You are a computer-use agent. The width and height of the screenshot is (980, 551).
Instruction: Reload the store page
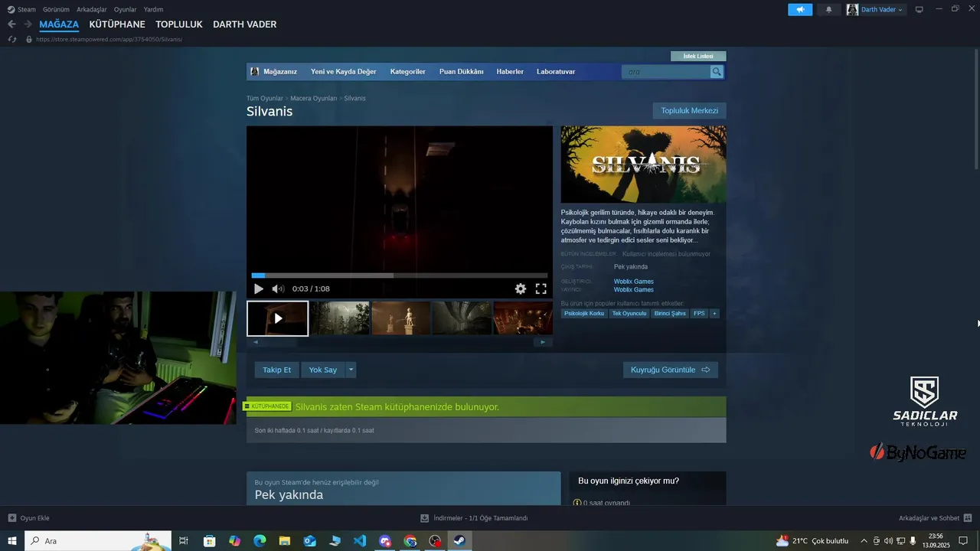click(11, 39)
